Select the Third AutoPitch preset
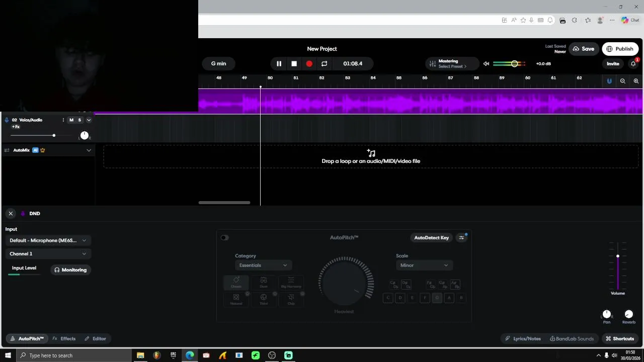644x362 pixels. click(264, 300)
